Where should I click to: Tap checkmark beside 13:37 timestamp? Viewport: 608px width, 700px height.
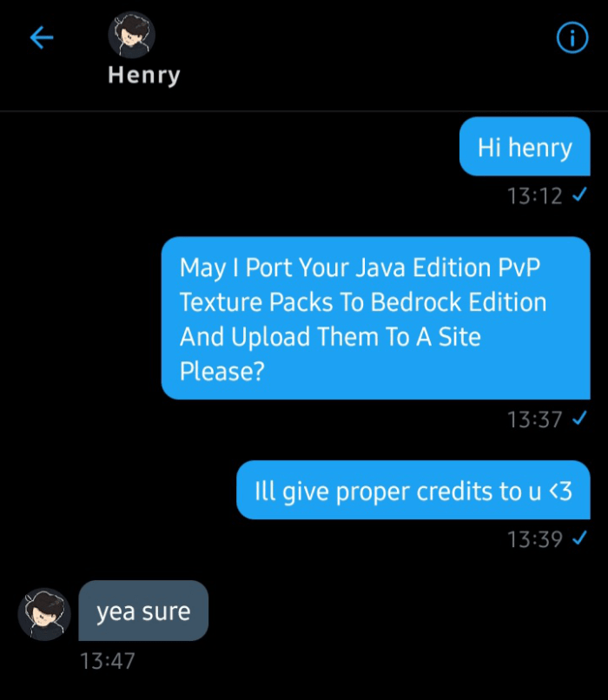pos(579,419)
